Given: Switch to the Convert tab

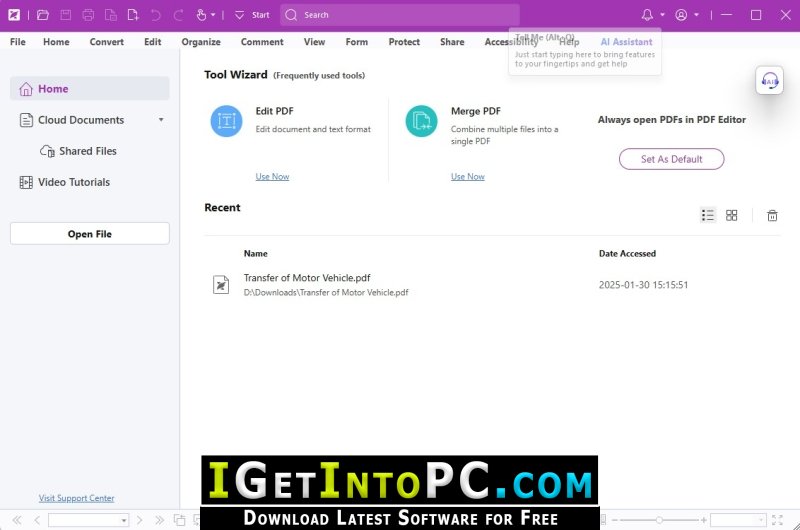Looking at the screenshot, I should pos(107,42).
